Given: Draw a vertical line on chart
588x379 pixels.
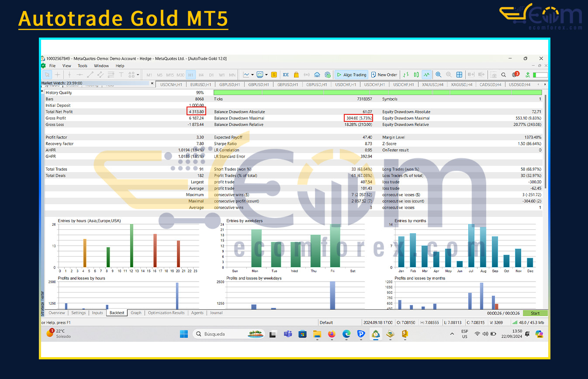Looking at the screenshot, I should click(69, 75).
